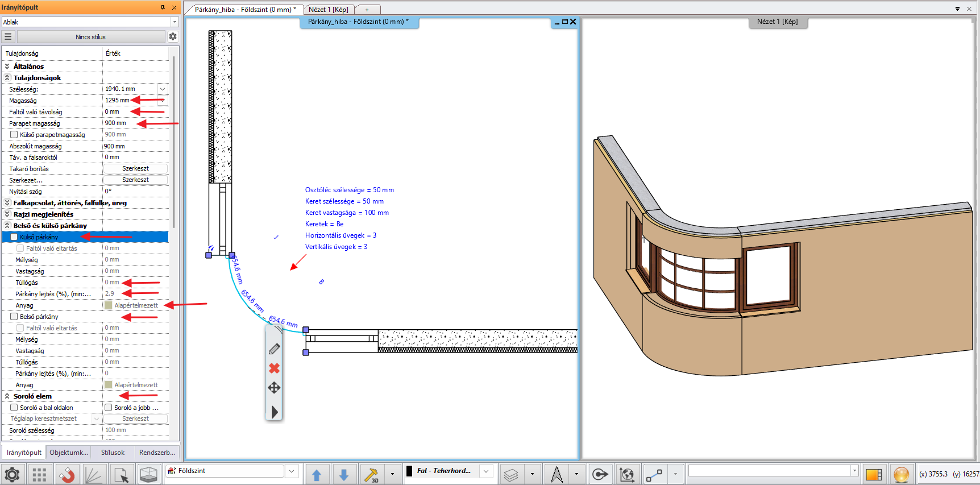Click the globe coordinate system icon

(627, 474)
